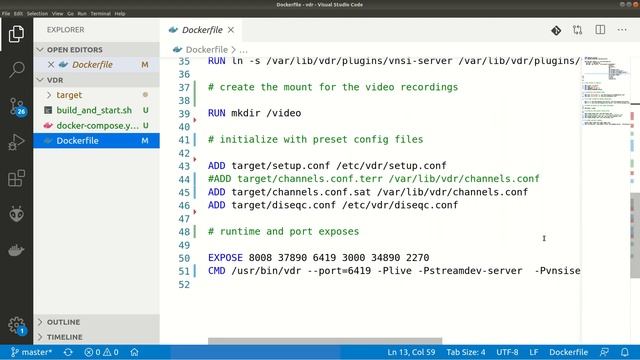Click the master branch indicator in status bar
Screen dimensions: 640x360
pos(31,352)
